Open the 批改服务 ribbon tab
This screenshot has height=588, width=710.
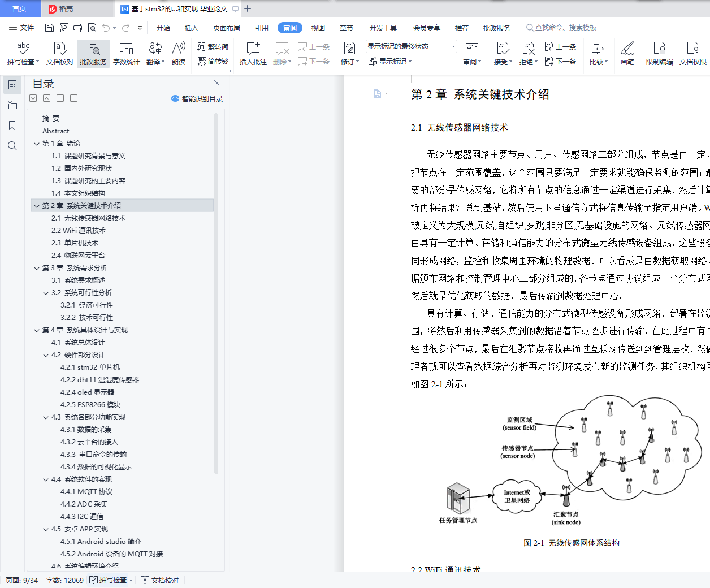pyautogui.click(x=497, y=28)
